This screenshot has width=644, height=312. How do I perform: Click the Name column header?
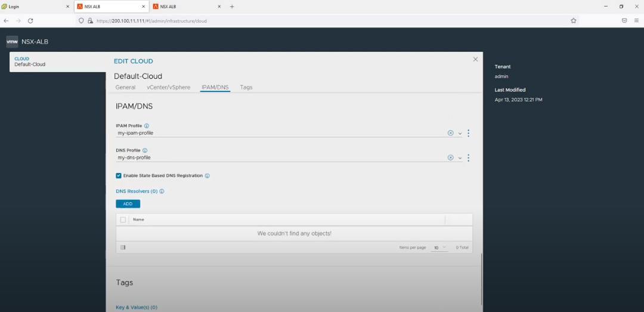[x=138, y=220]
